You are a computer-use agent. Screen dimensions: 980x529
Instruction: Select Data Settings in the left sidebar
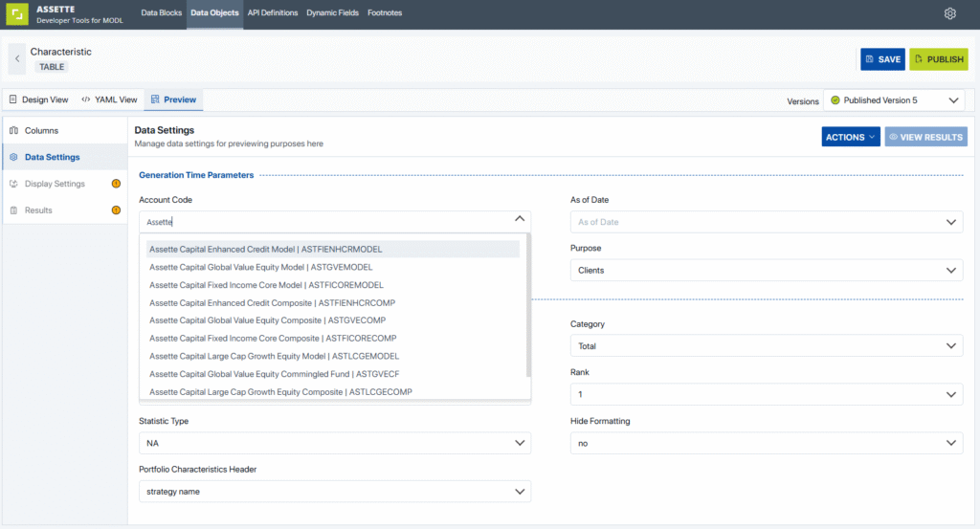pyautogui.click(x=52, y=157)
